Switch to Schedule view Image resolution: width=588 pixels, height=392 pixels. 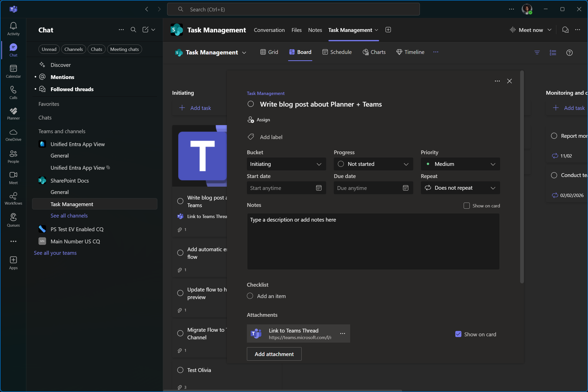pos(337,52)
